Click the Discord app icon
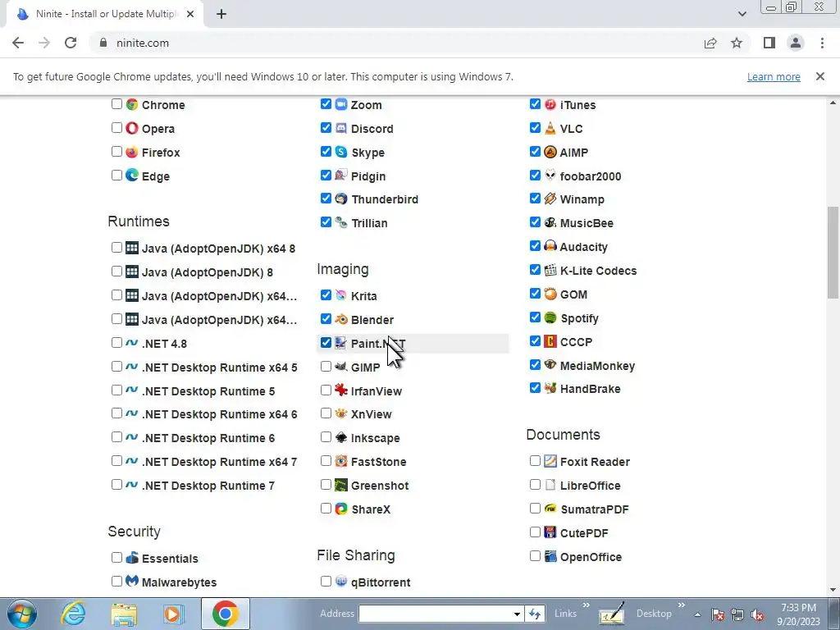Image resolution: width=840 pixels, height=630 pixels. coord(340,128)
